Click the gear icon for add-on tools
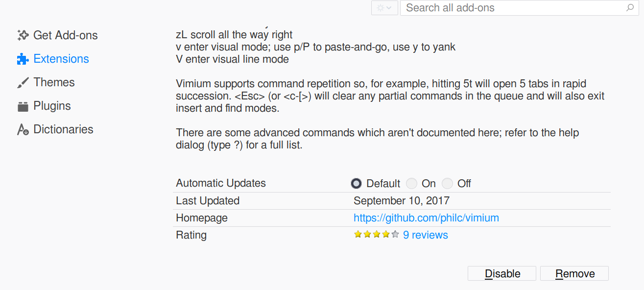Image resolution: width=644 pixels, height=290 pixels. pos(381,8)
